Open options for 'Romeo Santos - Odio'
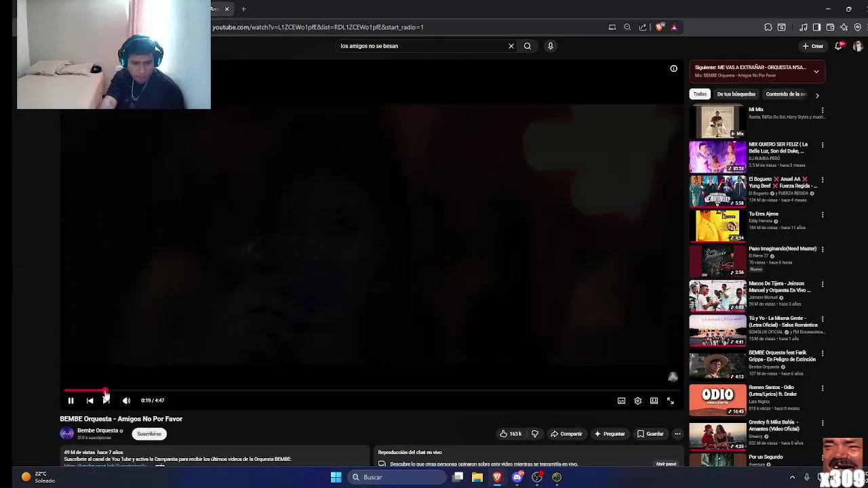The width and height of the screenshot is (868, 488). pyautogui.click(x=823, y=388)
